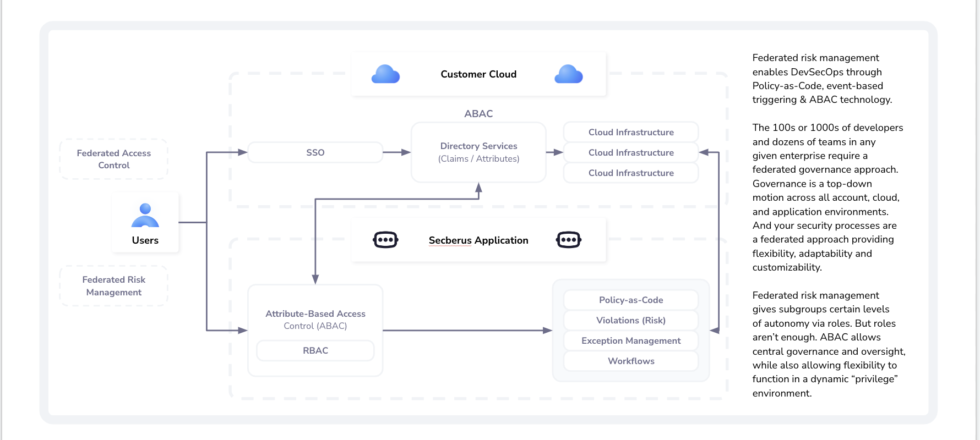
Task: Click the ABAC label above Directory Services
Action: [x=478, y=114]
